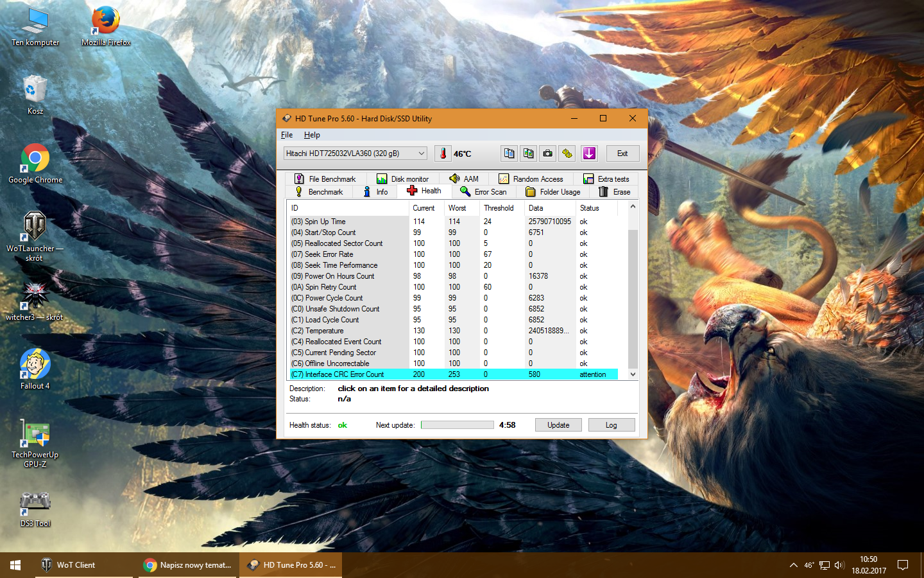Switch to the Folder Usage tab
Screen dimensions: 924x578
point(553,191)
